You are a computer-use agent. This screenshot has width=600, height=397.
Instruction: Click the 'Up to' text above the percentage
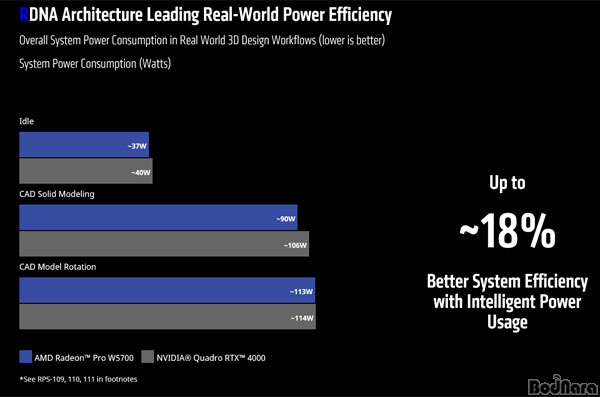point(507,183)
